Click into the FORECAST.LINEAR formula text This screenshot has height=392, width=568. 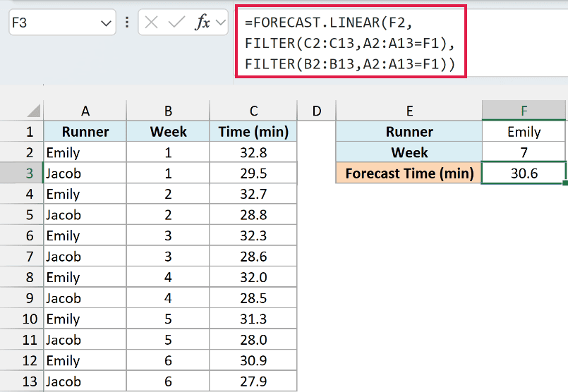pos(350,43)
